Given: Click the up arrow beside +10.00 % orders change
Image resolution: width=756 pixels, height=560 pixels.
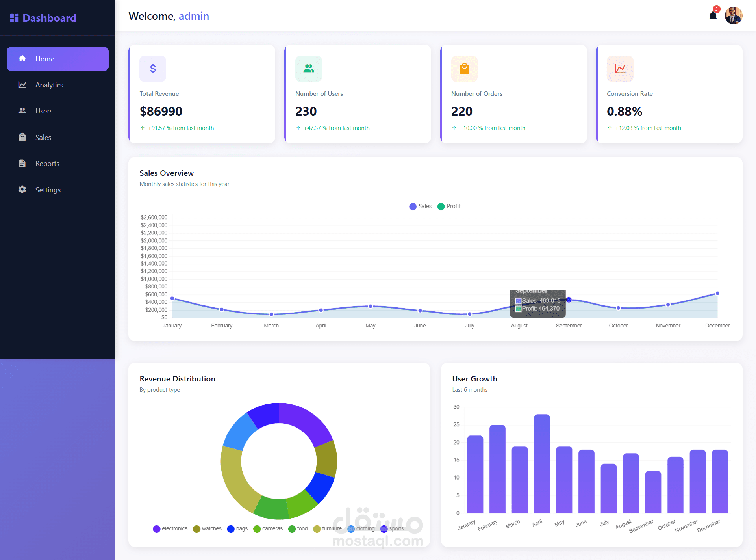Looking at the screenshot, I should [x=454, y=128].
